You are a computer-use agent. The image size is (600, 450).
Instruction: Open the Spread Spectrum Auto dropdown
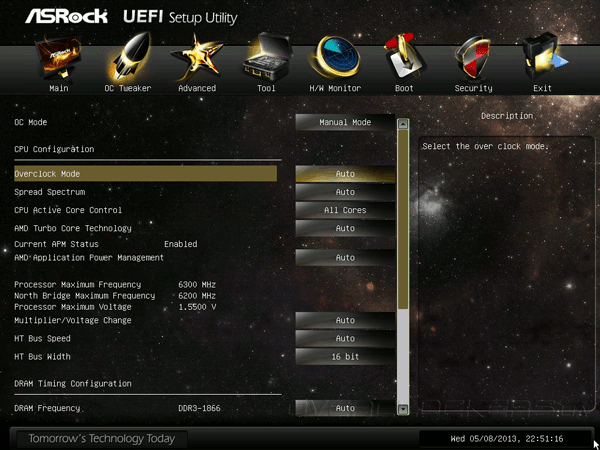345,192
